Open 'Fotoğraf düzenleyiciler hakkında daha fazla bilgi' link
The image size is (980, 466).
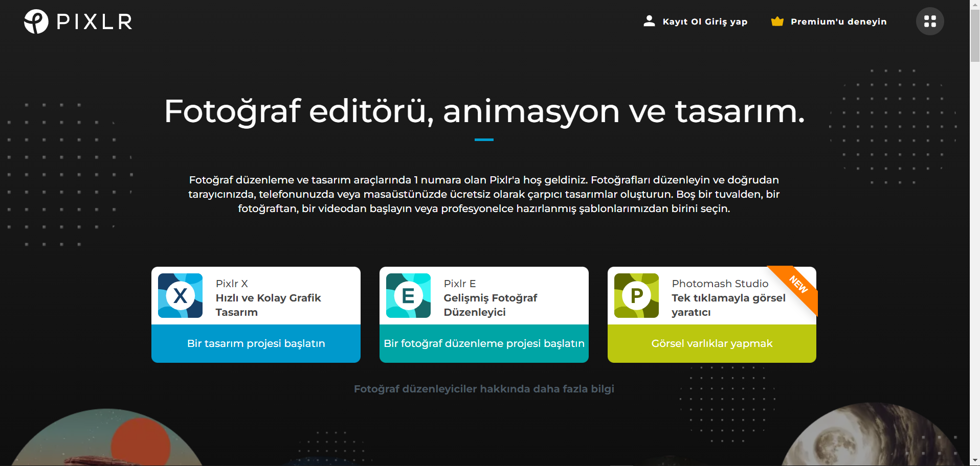click(484, 389)
